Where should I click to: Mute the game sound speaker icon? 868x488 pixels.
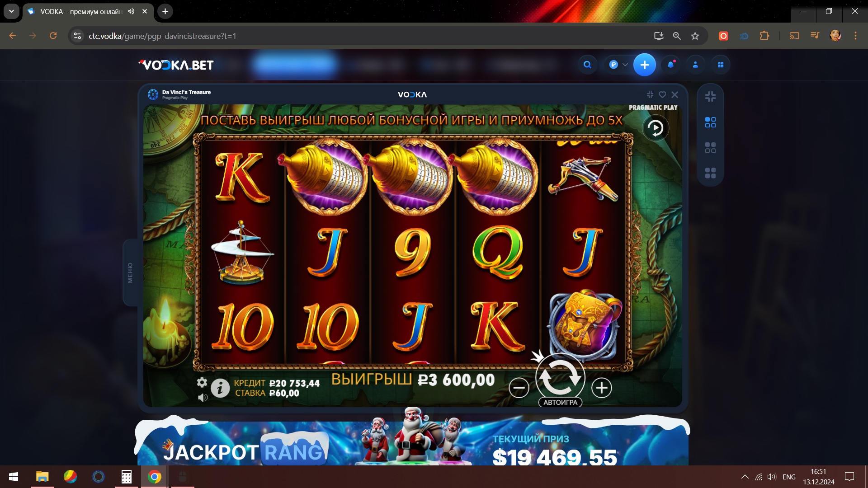pyautogui.click(x=203, y=398)
